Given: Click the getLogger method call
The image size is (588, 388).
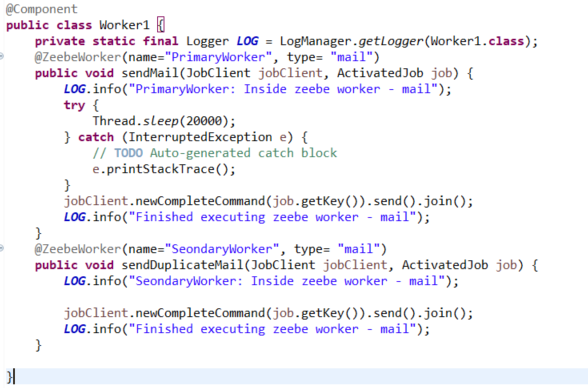Looking at the screenshot, I should point(391,41).
